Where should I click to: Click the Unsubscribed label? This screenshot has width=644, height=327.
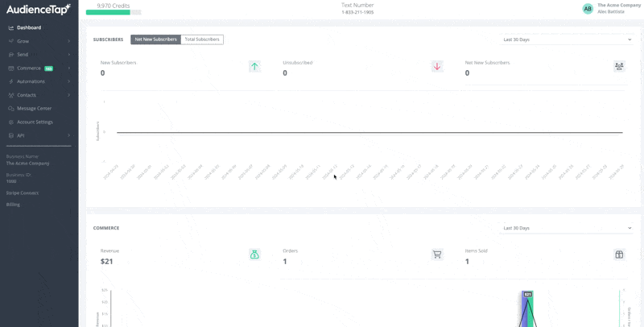(297, 63)
